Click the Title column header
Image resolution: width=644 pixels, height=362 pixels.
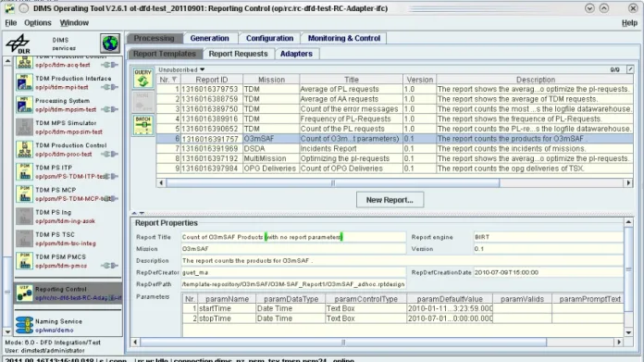[x=352, y=80]
